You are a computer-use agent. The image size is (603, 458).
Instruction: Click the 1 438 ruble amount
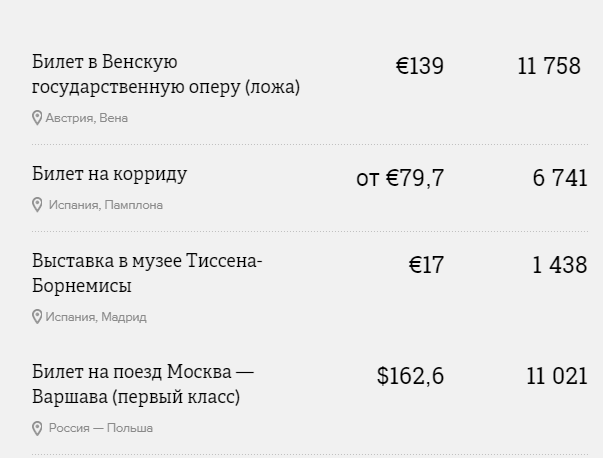pos(560,265)
